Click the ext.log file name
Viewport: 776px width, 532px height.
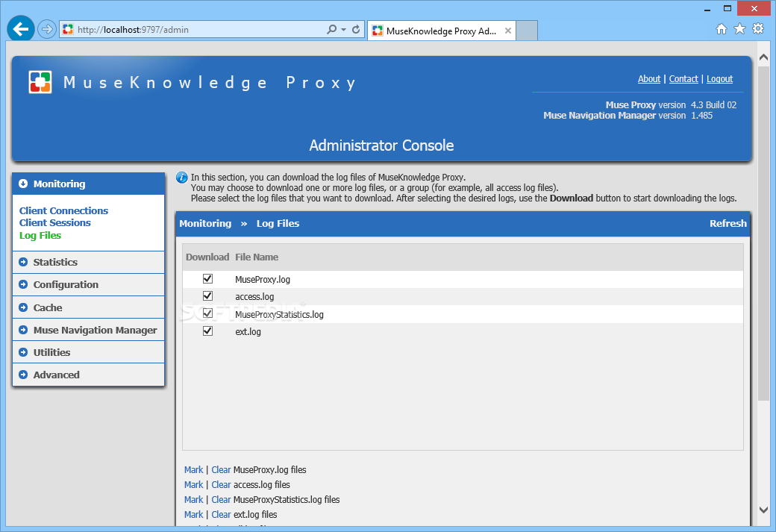click(x=248, y=331)
